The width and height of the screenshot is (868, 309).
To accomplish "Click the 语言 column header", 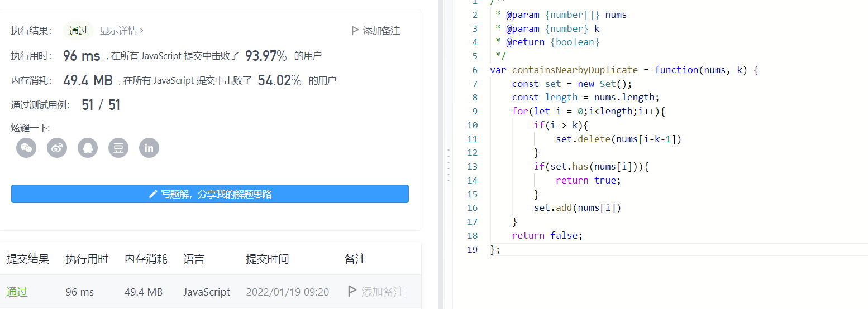I will (194, 259).
